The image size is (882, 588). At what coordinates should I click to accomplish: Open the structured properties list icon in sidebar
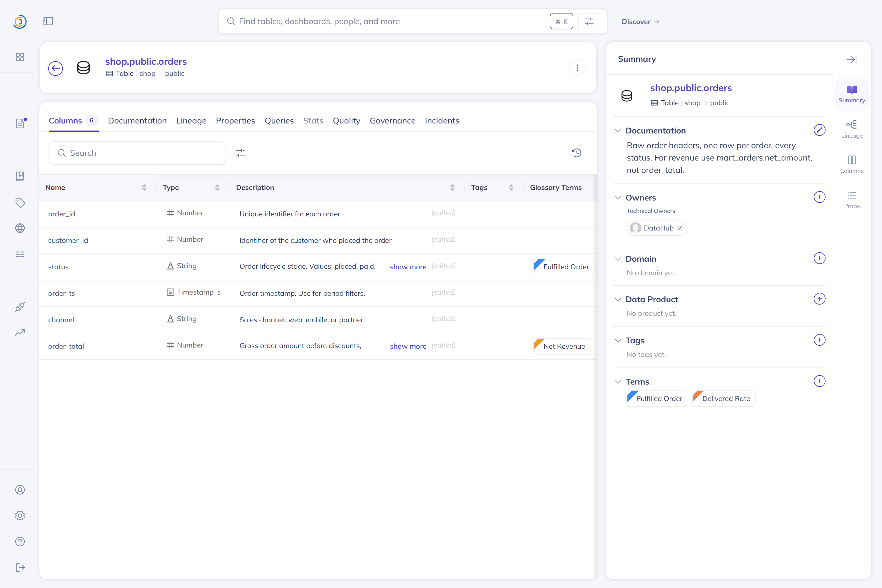[20, 254]
